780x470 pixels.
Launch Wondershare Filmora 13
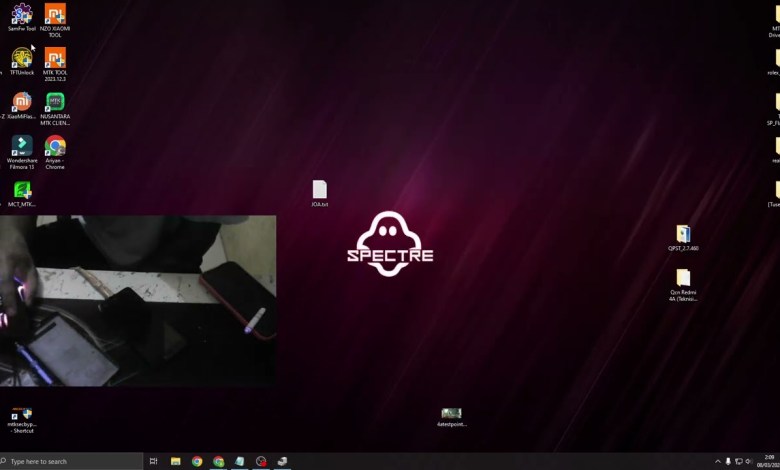tap(22, 146)
